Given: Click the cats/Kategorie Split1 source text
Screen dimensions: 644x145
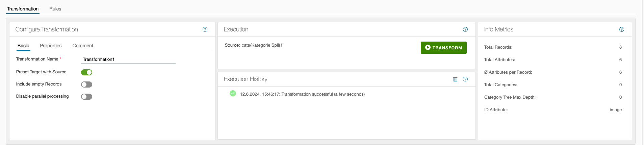Looking at the screenshot, I should tap(262, 45).
